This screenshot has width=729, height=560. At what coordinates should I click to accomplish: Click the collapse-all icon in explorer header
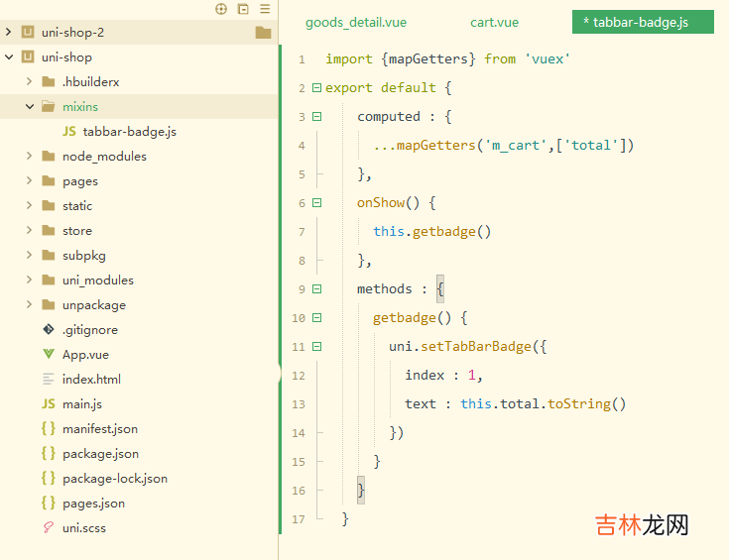[243, 9]
